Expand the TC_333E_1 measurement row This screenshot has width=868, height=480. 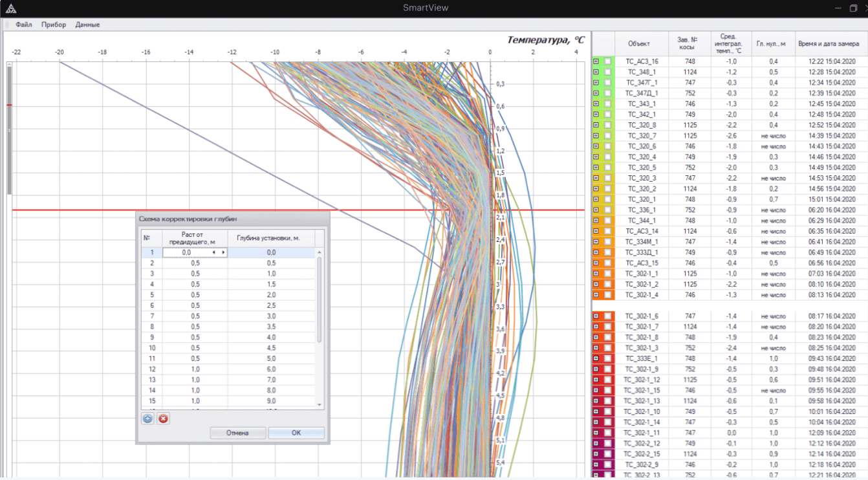click(596, 358)
